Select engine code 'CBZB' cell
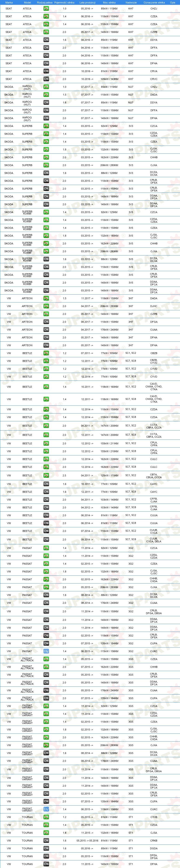 (154, 353)
